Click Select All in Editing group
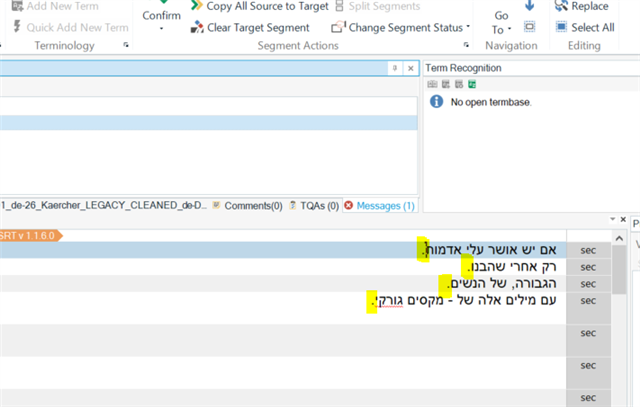The width and height of the screenshot is (640, 407). 585,27
